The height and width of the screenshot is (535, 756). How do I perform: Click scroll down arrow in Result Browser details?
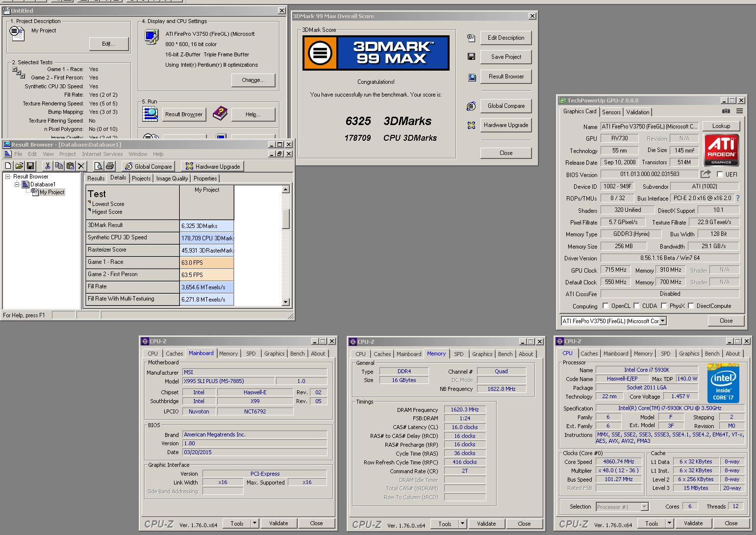pos(286,302)
